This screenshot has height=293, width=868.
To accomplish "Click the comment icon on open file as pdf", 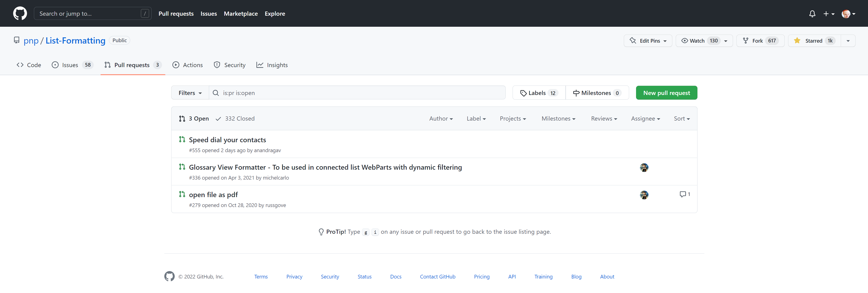I will tap(683, 194).
